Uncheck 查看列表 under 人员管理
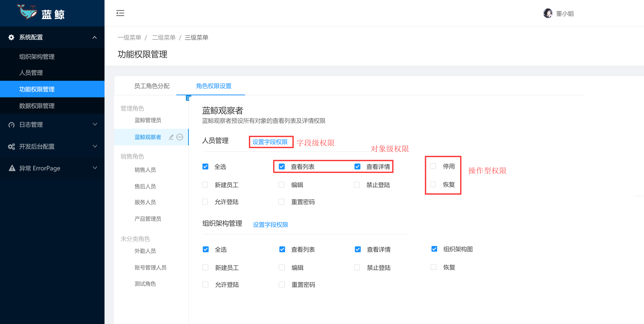This screenshot has width=644, height=324. 282,166
